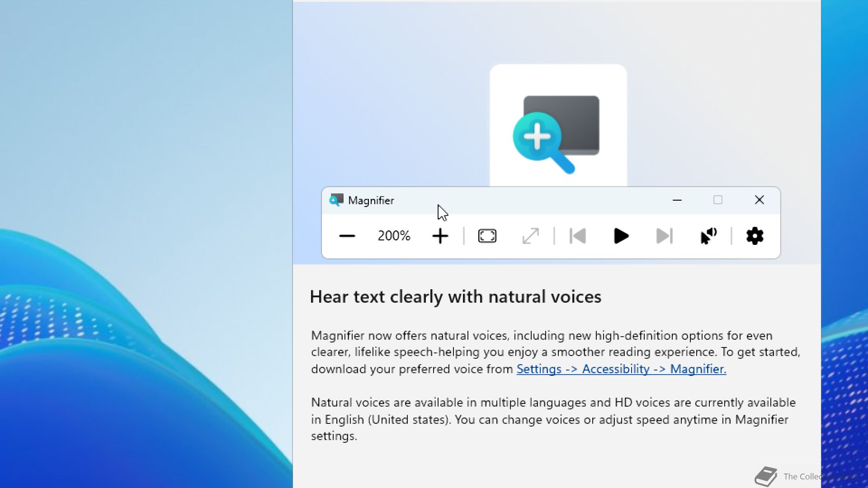This screenshot has width=868, height=488.
Task: Skip to next sentence in reading
Action: coord(664,236)
